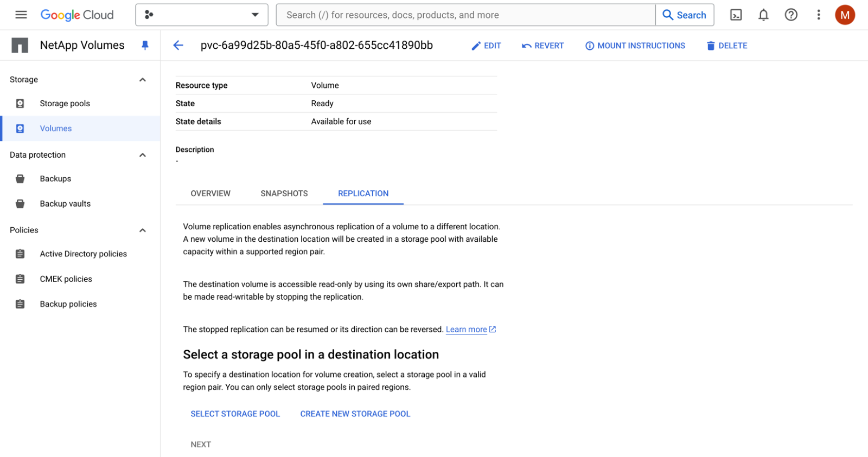
Task: Click the user account avatar
Action: 845,15
